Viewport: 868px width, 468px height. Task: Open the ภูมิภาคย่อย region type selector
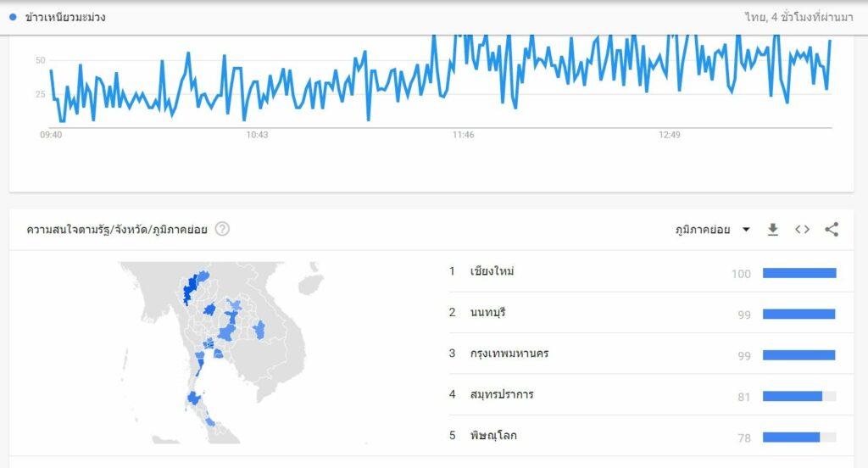click(712, 229)
